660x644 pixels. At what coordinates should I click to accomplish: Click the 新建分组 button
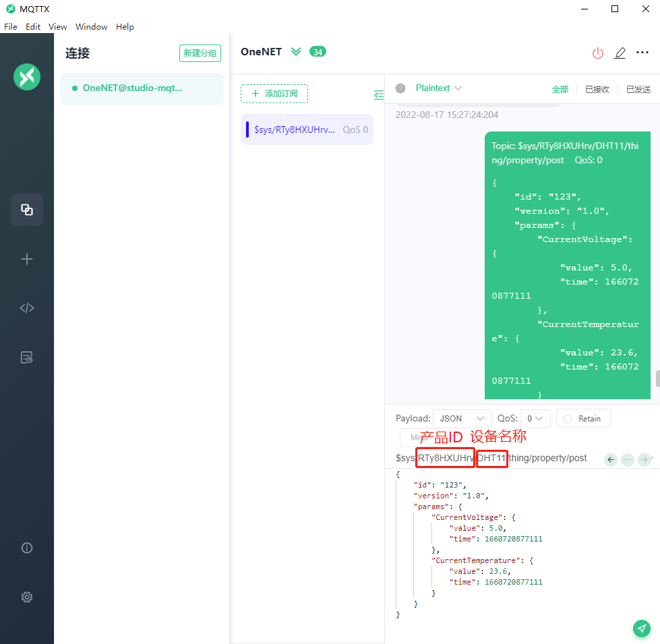(200, 53)
